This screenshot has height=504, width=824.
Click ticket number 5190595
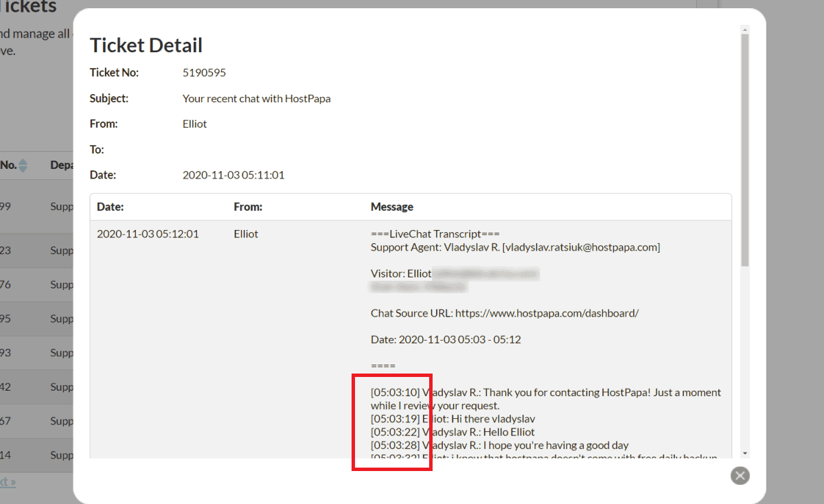(204, 73)
